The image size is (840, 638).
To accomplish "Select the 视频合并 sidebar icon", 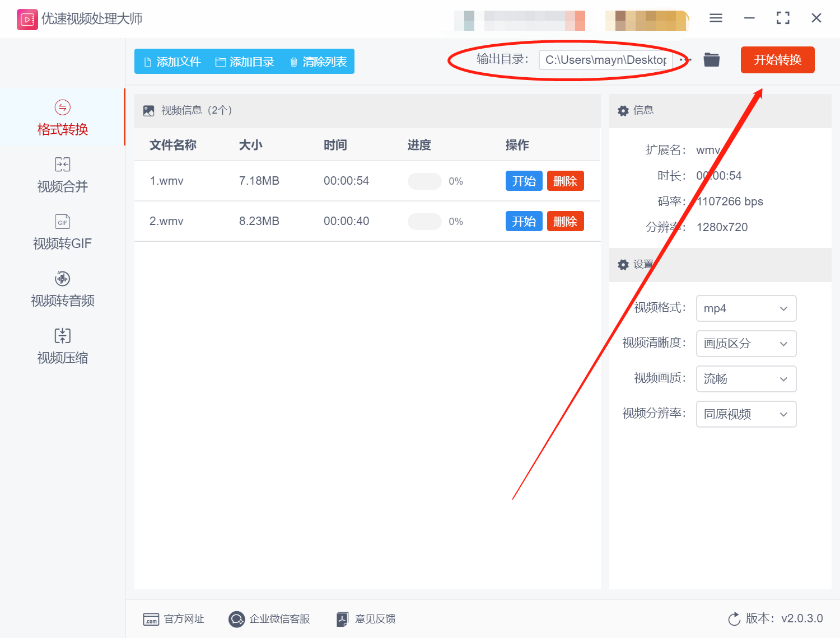I will [x=62, y=164].
